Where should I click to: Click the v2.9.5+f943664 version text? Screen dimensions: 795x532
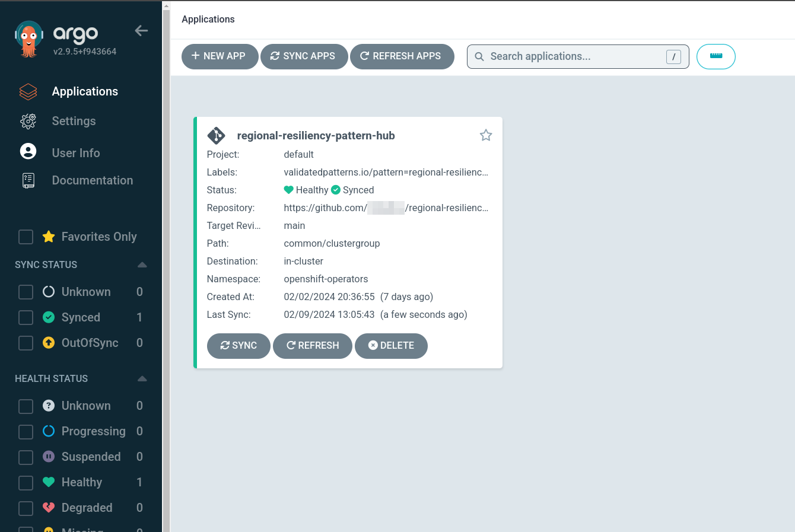point(85,52)
